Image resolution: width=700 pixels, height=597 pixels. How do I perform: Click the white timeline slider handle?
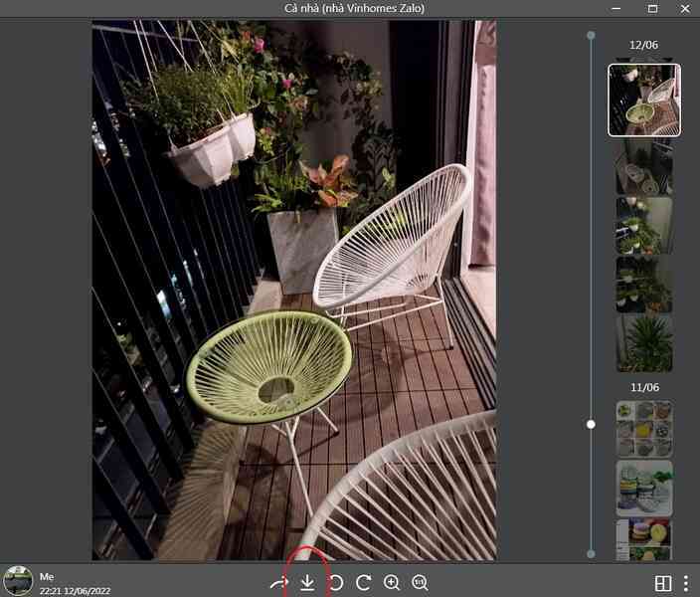coord(591,424)
